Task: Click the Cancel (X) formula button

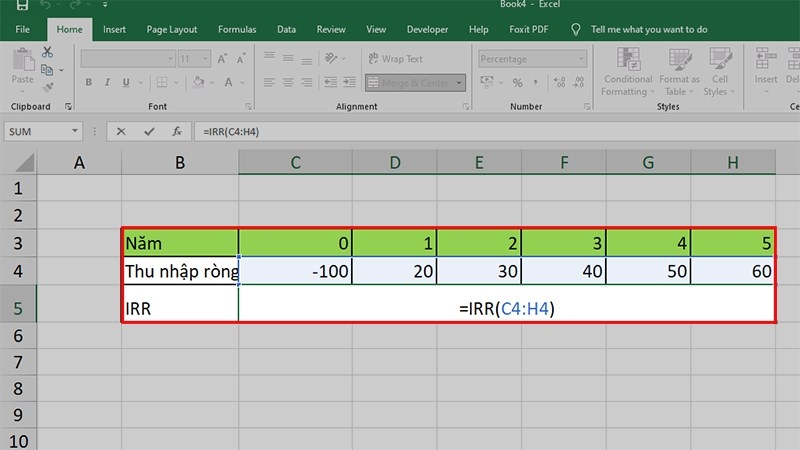Action: coord(121,132)
